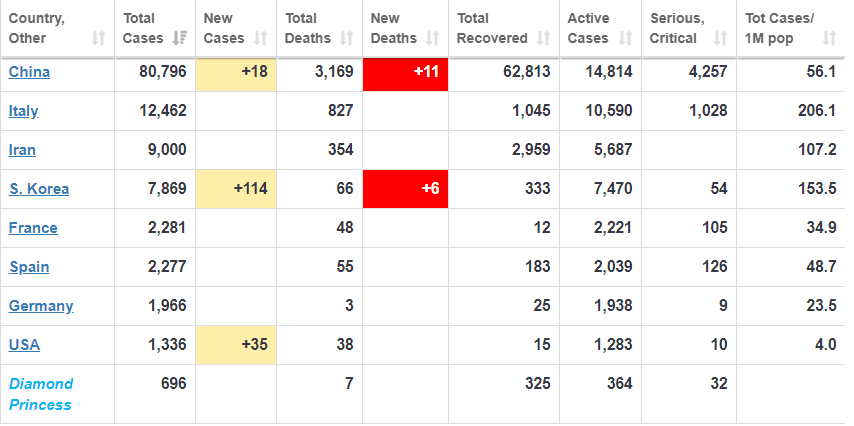This screenshot has height=426, width=854.
Task: Select Spain's total cases value 2,277
Action: point(167,267)
